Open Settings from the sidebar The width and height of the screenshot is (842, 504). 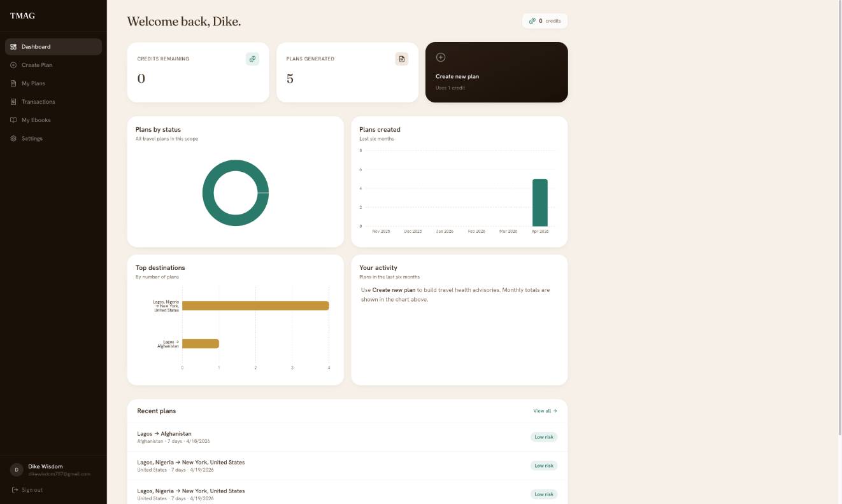[54, 139]
